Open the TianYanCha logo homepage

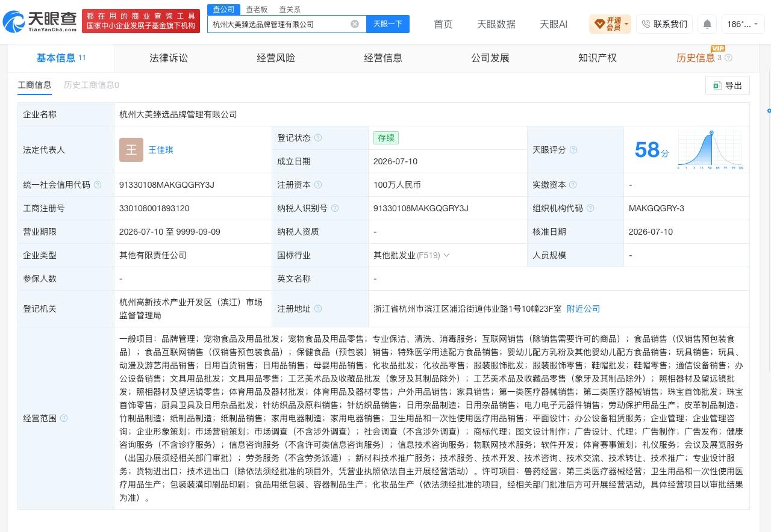(x=39, y=22)
